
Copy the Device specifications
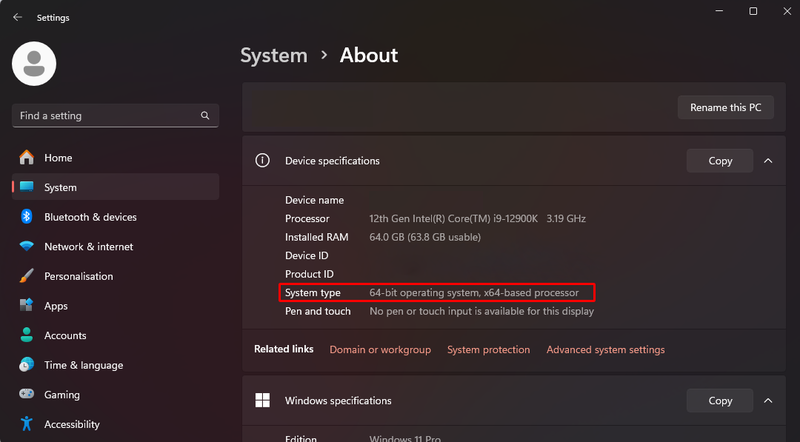coord(720,161)
